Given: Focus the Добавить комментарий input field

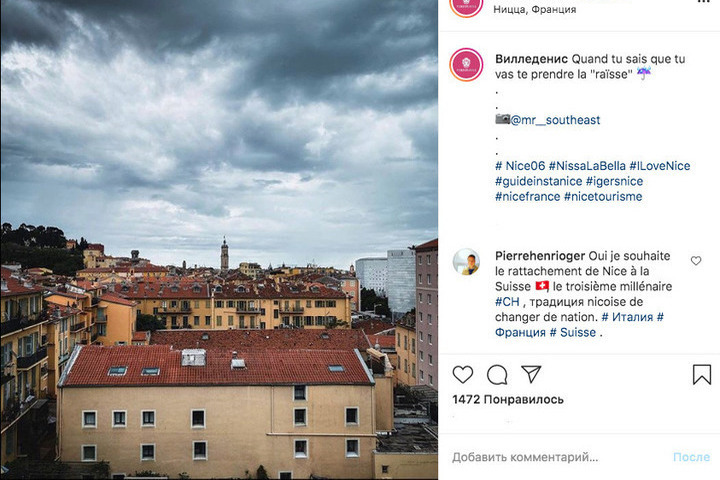Looking at the screenshot, I should pos(560,457).
